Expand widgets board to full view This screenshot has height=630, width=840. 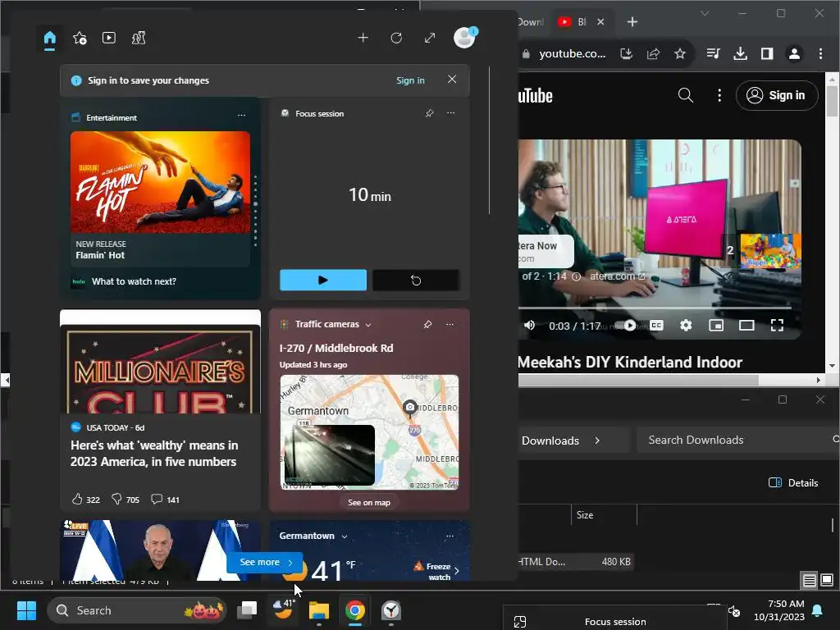pyautogui.click(x=430, y=38)
